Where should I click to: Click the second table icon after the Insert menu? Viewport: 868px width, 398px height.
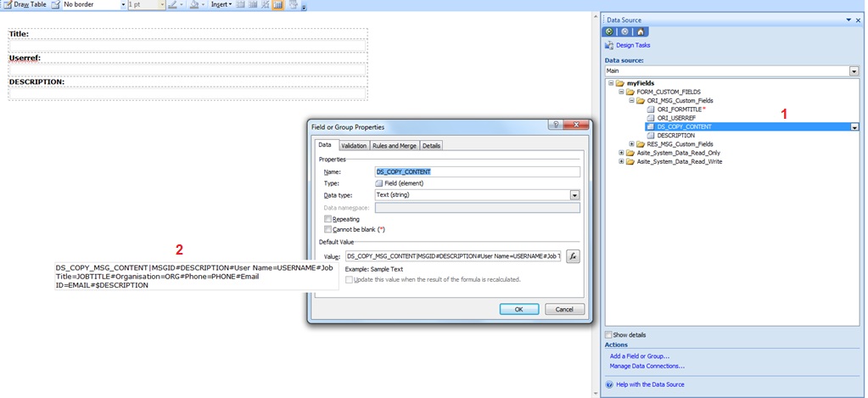point(254,4)
